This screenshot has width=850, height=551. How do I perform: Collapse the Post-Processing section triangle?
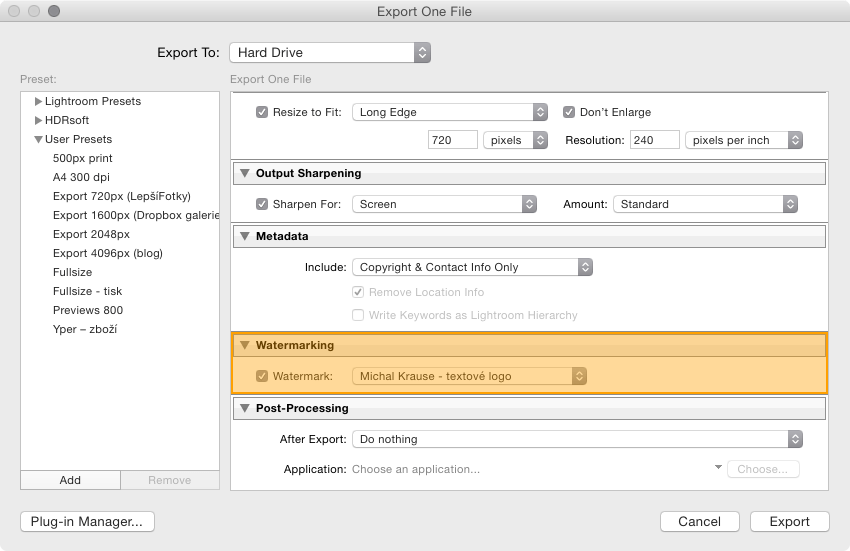point(245,408)
